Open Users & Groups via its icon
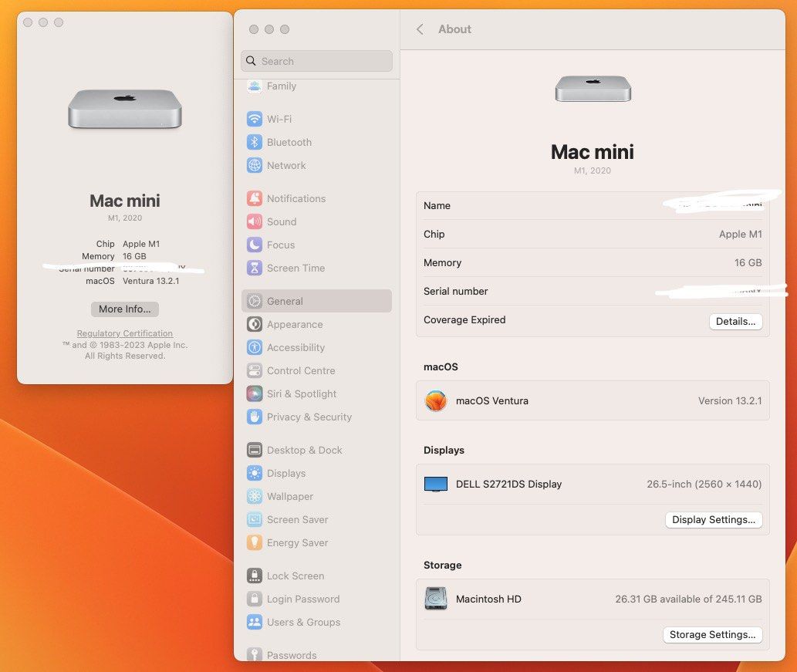This screenshot has width=797, height=672. [255, 622]
